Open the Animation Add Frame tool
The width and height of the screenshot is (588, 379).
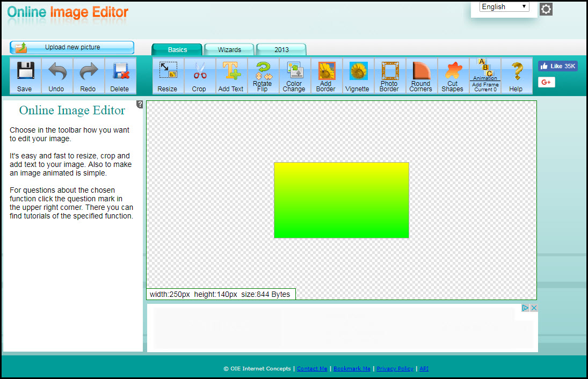pyautogui.click(x=484, y=75)
